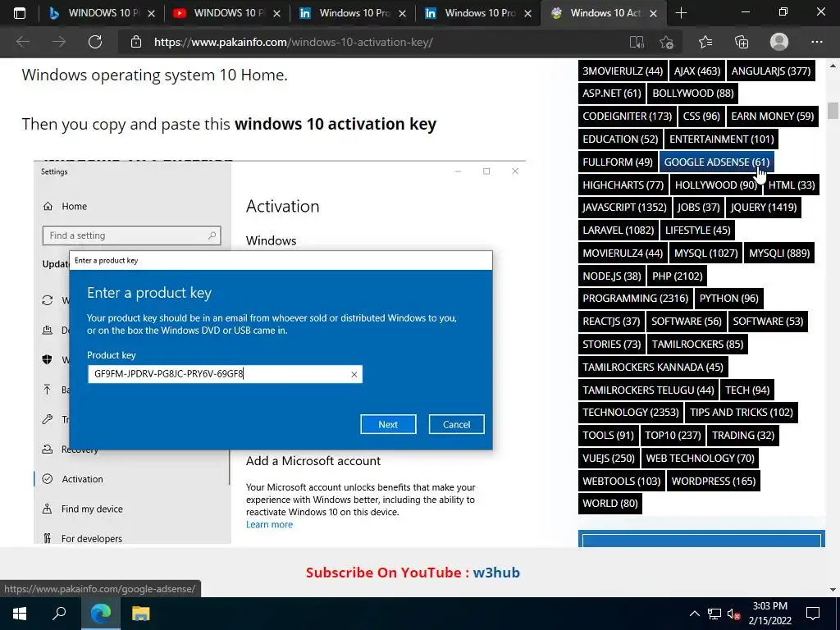Select the Windows 10 Activation tab
The height and width of the screenshot is (630, 840).
603,13
